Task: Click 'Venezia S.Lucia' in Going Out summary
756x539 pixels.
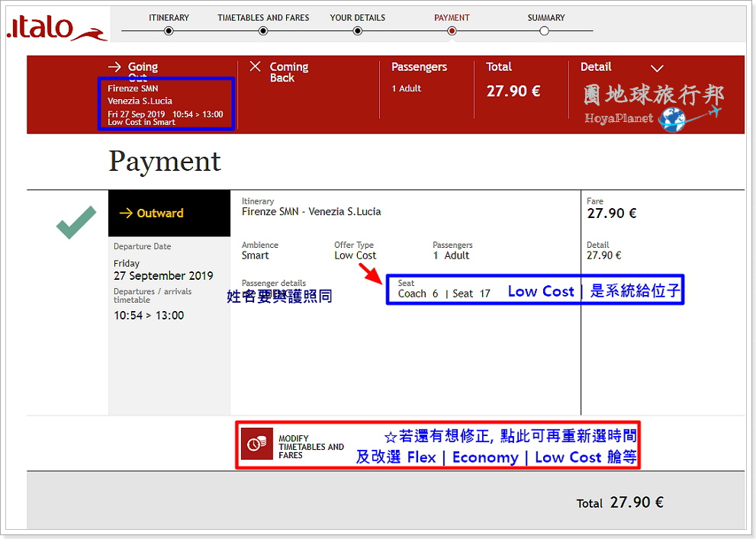Action: 140,101
